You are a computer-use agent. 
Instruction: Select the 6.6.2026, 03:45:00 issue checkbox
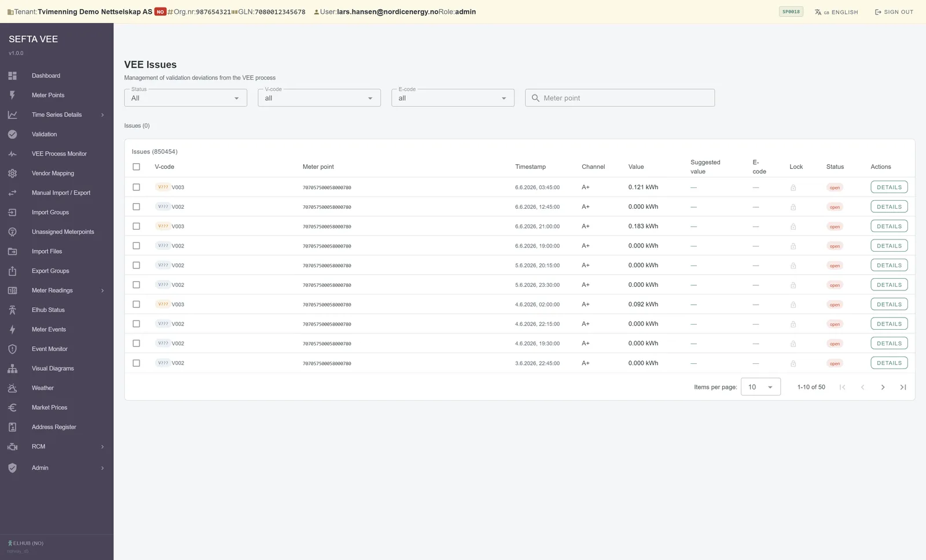pyautogui.click(x=137, y=187)
